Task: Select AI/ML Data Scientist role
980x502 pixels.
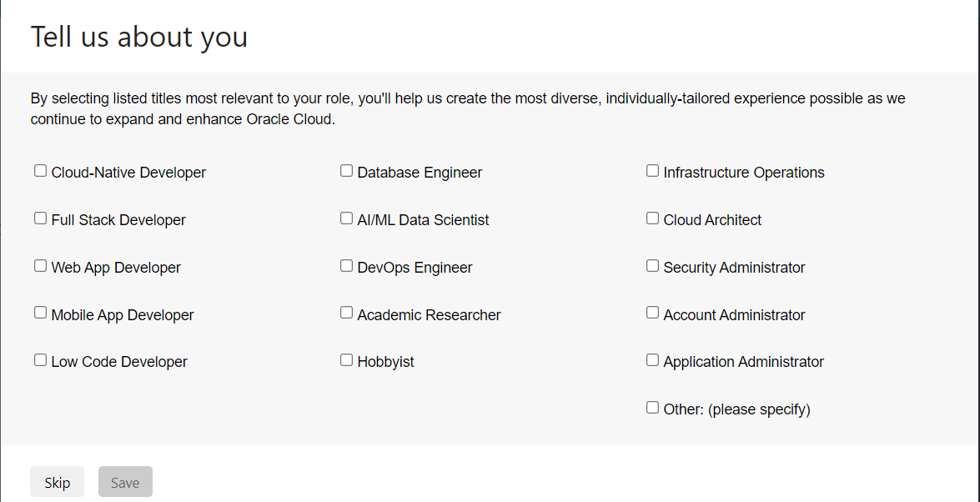Action: tap(346, 218)
